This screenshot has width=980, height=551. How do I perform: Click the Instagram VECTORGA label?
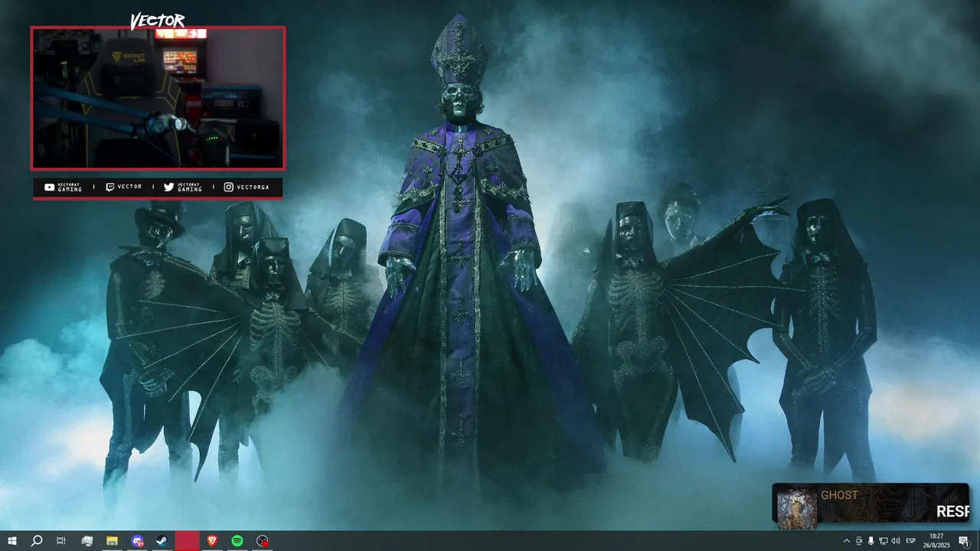pos(247,187)
